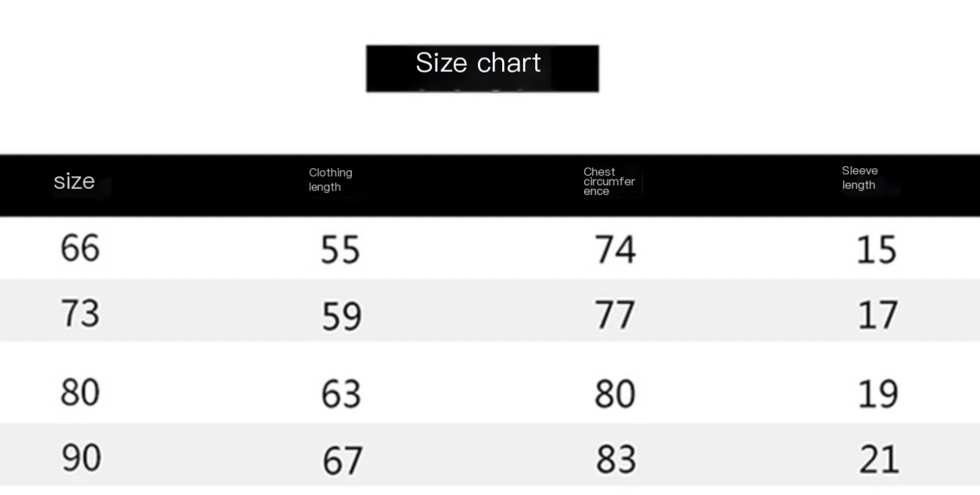
Task: Select the "Chest circumference" column header
Action: (608, 182)
